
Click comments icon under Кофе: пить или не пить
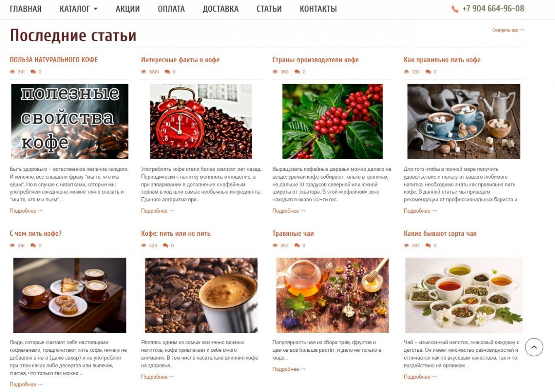[x=166, y=246]
